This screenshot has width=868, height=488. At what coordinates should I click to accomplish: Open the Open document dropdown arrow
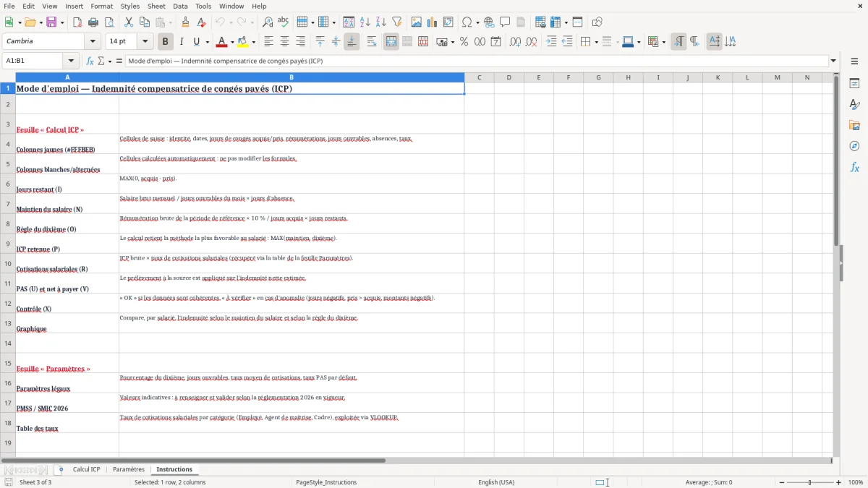(x=40, y=22)
